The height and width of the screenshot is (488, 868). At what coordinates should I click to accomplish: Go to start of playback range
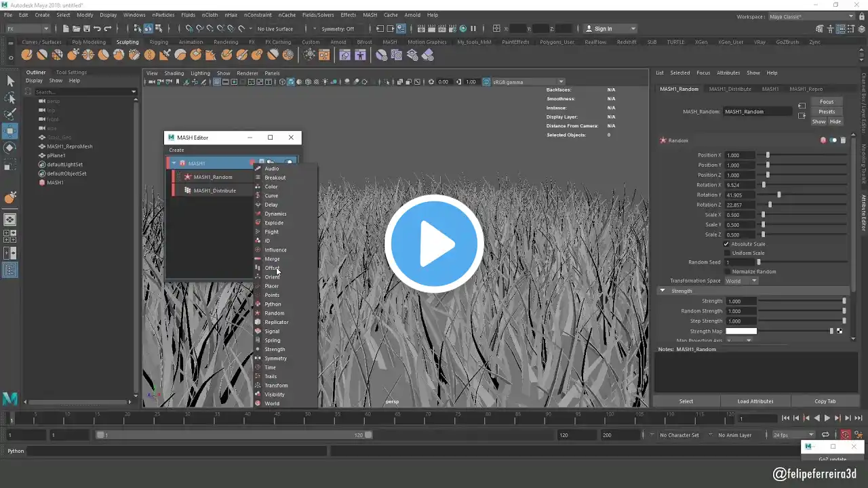[786, 418]
